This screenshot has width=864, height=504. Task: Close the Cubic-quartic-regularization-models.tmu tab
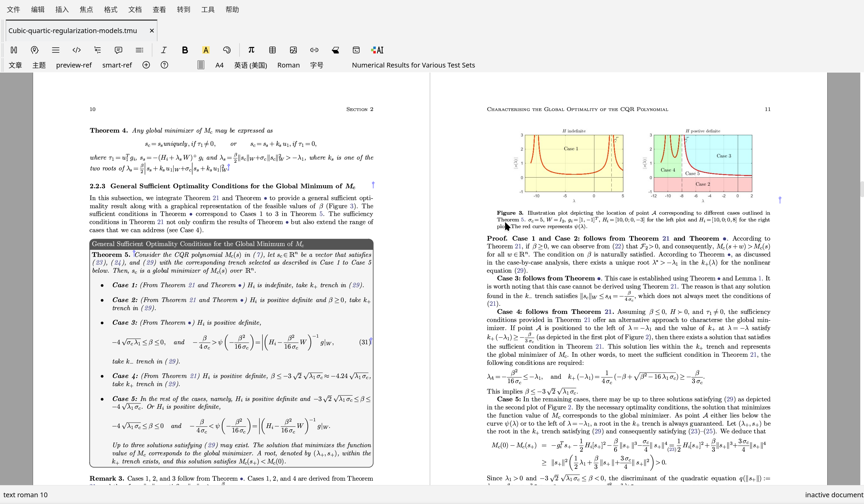(x=152, y=31)
